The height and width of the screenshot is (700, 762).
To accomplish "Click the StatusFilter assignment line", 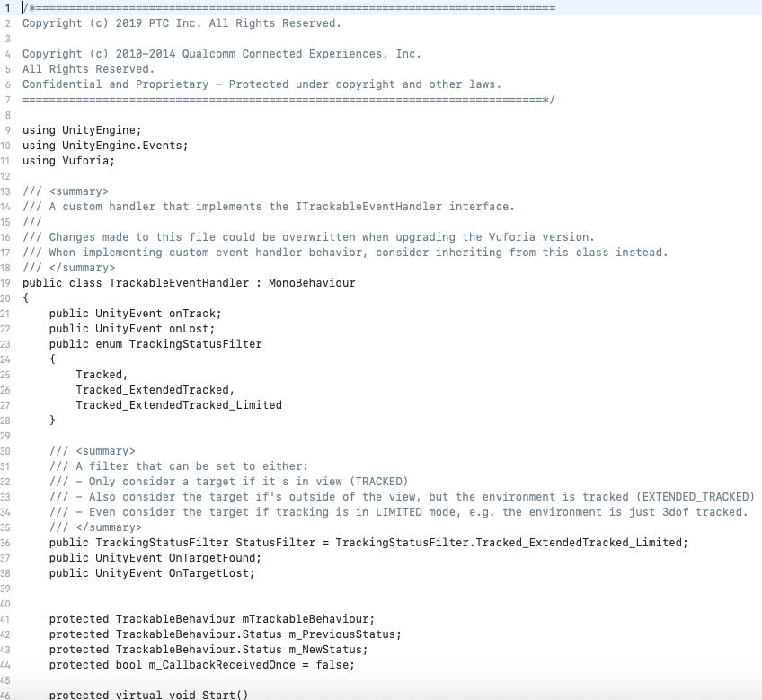I will pyautogui.click(x=368, y=543).
